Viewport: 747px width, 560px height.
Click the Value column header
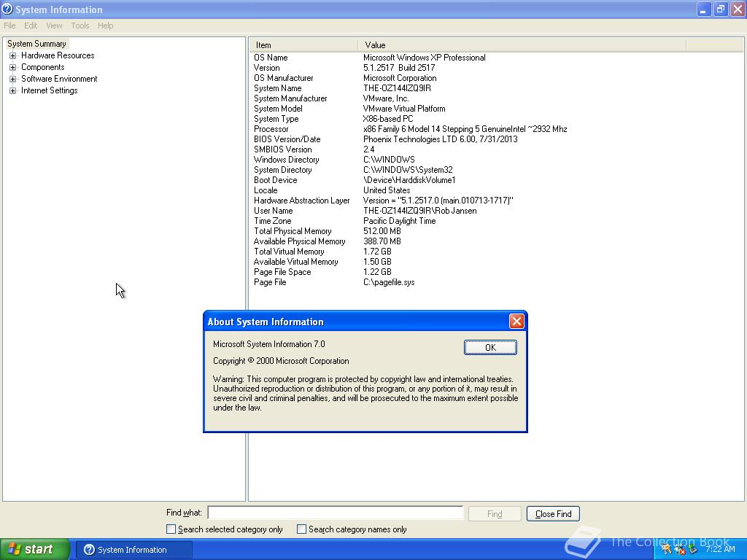[x=522, y=45]
